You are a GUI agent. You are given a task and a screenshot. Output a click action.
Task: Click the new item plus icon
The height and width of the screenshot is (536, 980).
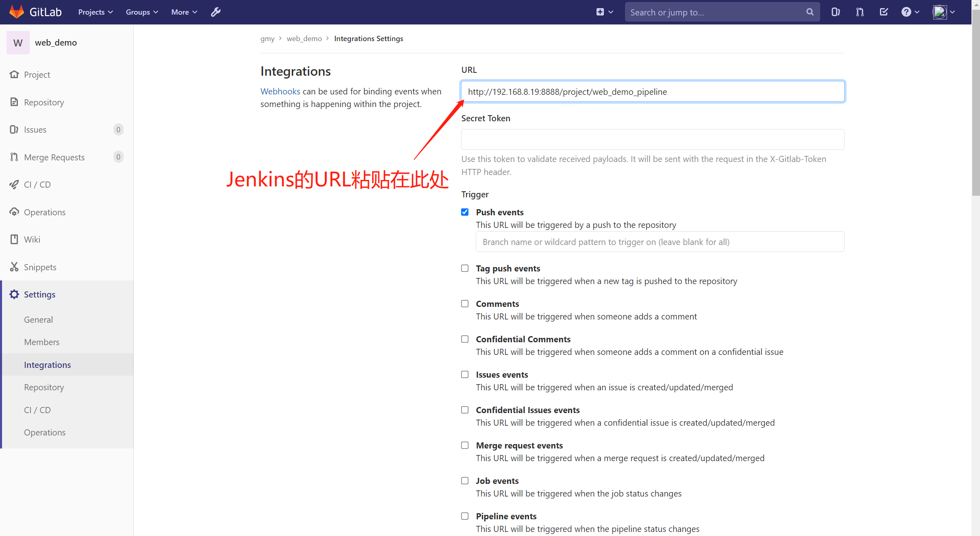pos(600,12)
